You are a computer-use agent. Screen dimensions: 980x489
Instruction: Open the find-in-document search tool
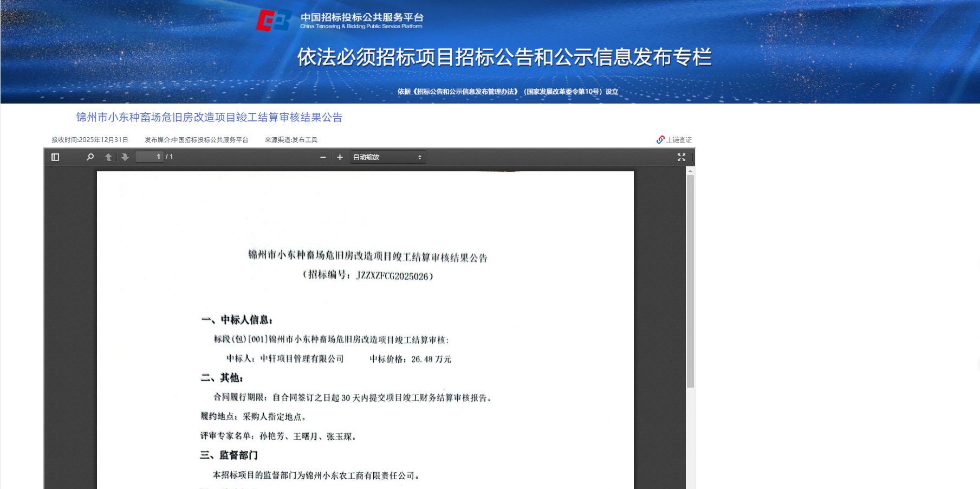[x=90, y=157]
